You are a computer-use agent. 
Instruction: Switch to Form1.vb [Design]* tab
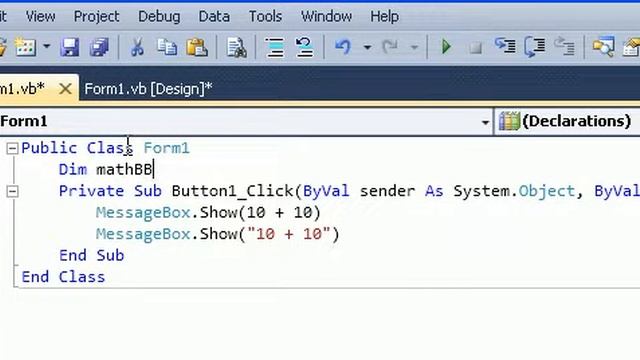pyautogui.click(x=149, y=89)
